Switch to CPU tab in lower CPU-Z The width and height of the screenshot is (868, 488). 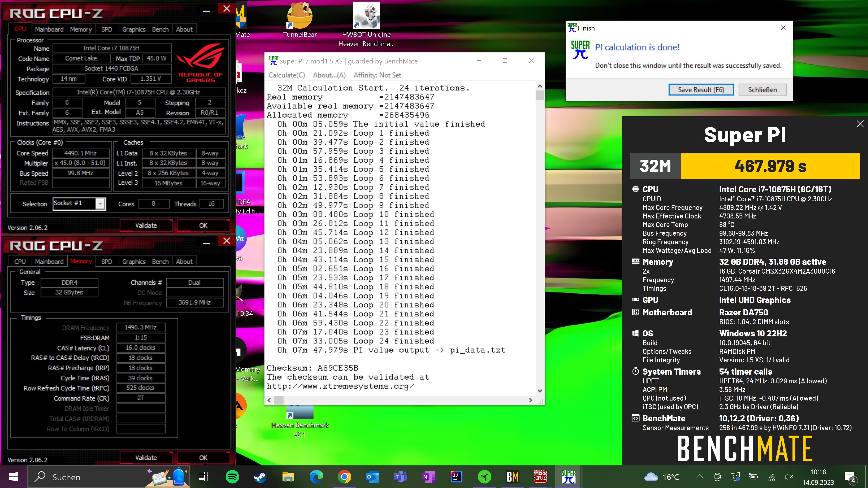20,262
